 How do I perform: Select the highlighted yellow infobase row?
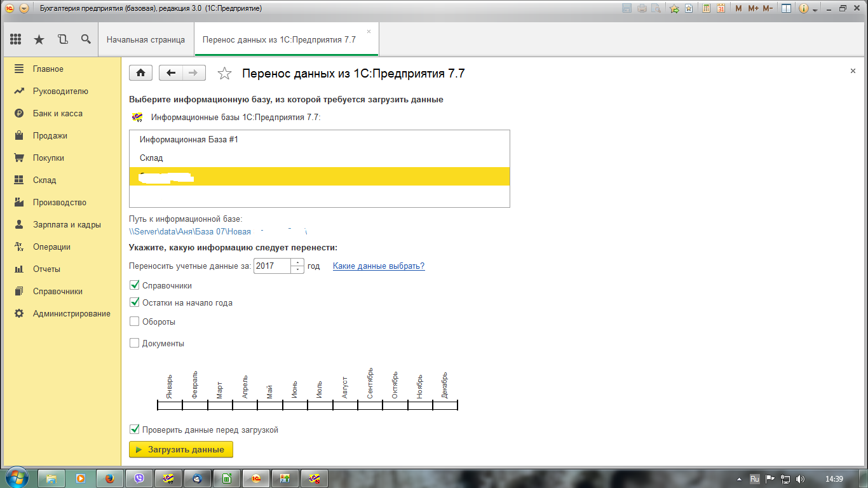tap(319, 177)
